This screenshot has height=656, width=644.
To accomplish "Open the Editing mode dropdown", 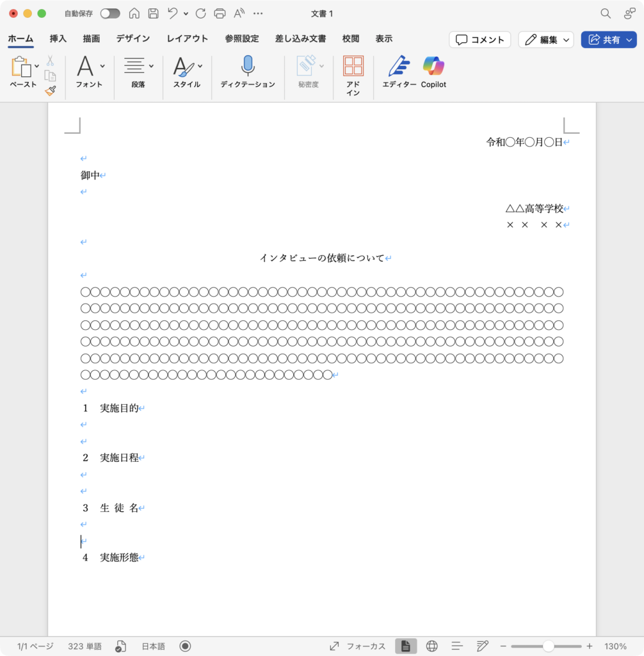I will point(547,40).
